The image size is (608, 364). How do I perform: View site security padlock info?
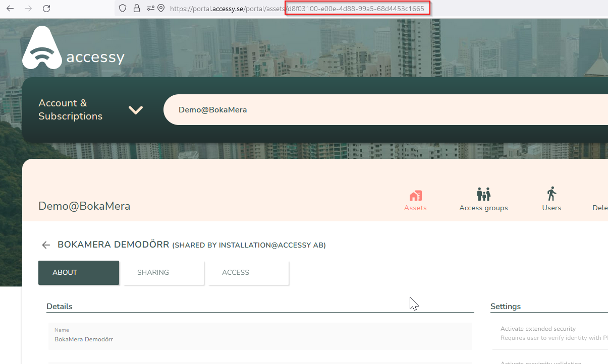pos(136,9)
